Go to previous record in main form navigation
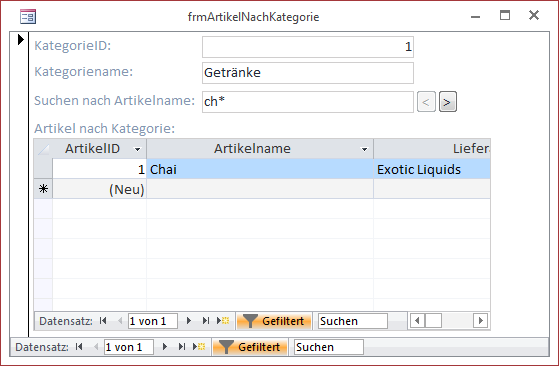Viewport: 559px width, 366px height. (x=96, y=347)
